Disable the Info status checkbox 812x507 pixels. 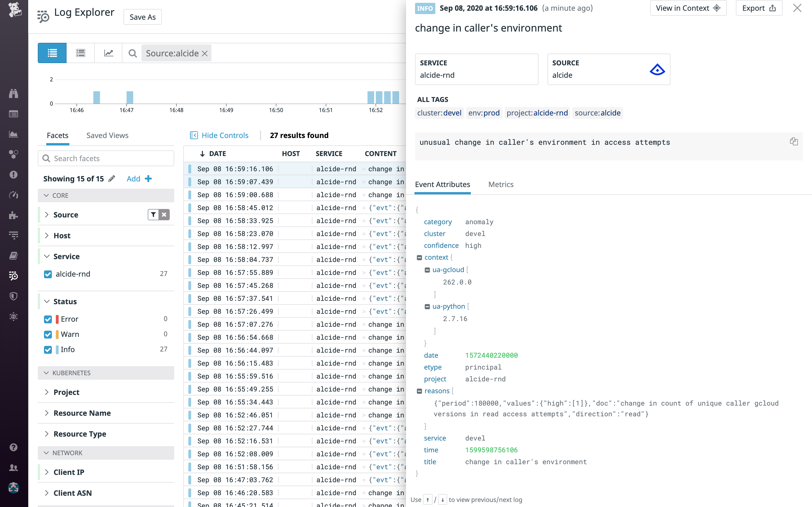(48, 349)
